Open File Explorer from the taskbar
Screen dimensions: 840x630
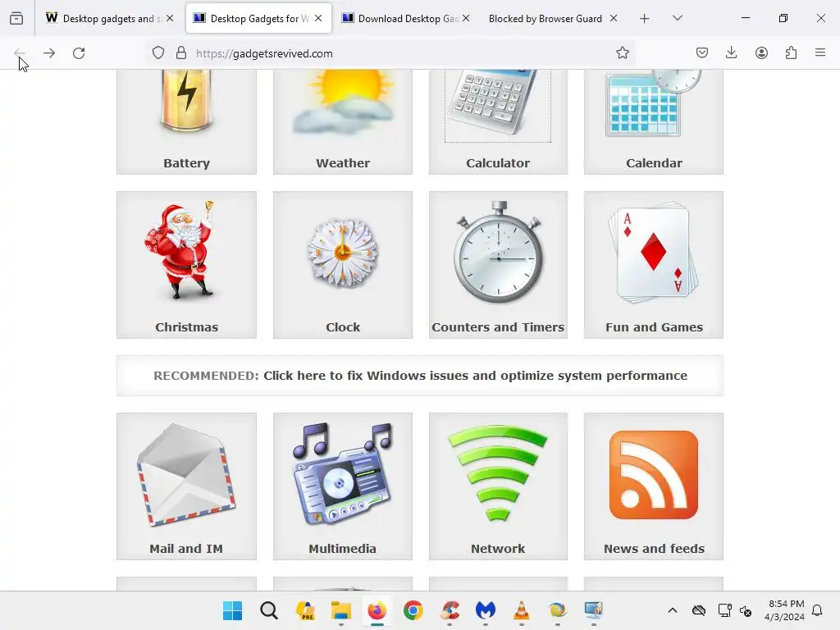pos(340,610)
